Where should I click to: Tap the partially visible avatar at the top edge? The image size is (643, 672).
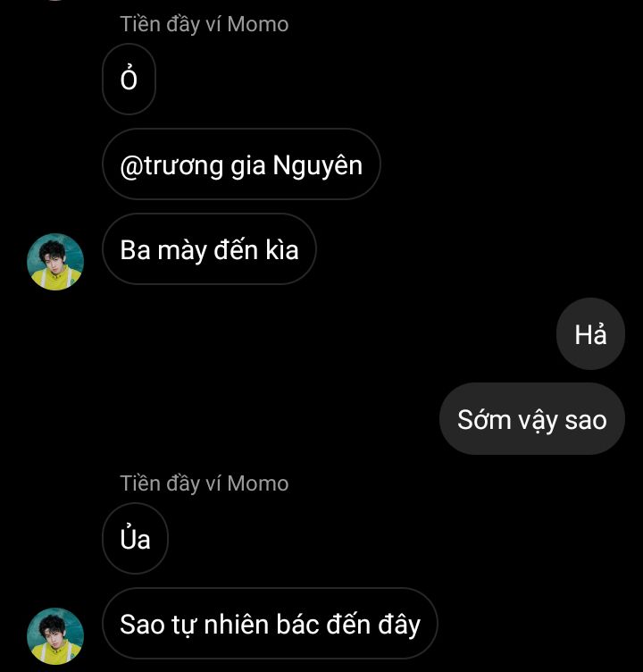[x=55, y=1]
